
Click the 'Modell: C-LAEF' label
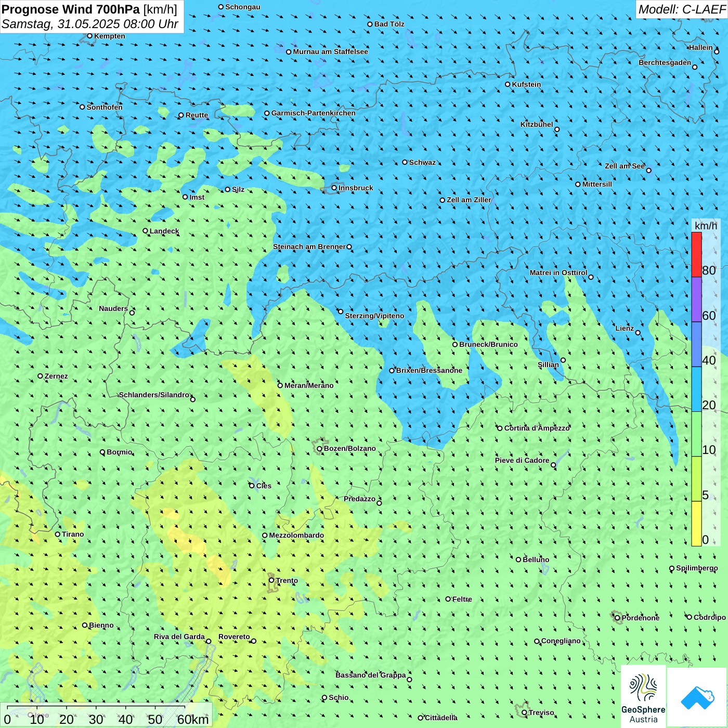tap(682, 9)
